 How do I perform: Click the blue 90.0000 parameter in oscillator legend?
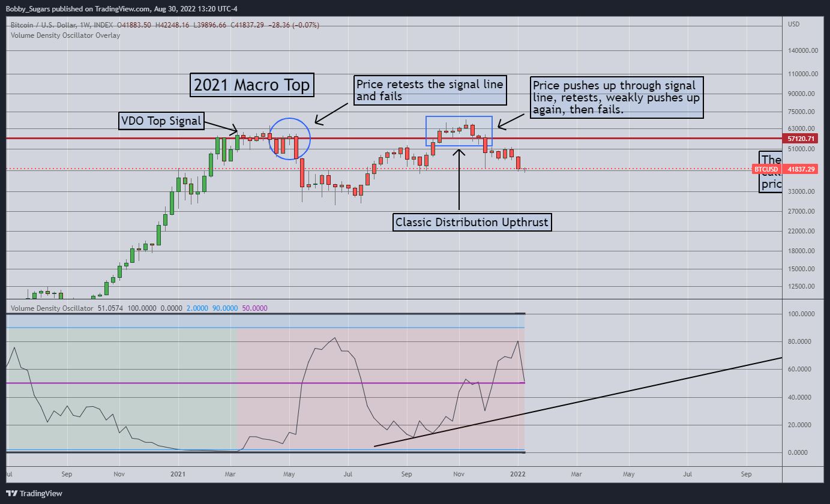click(225, 308)
